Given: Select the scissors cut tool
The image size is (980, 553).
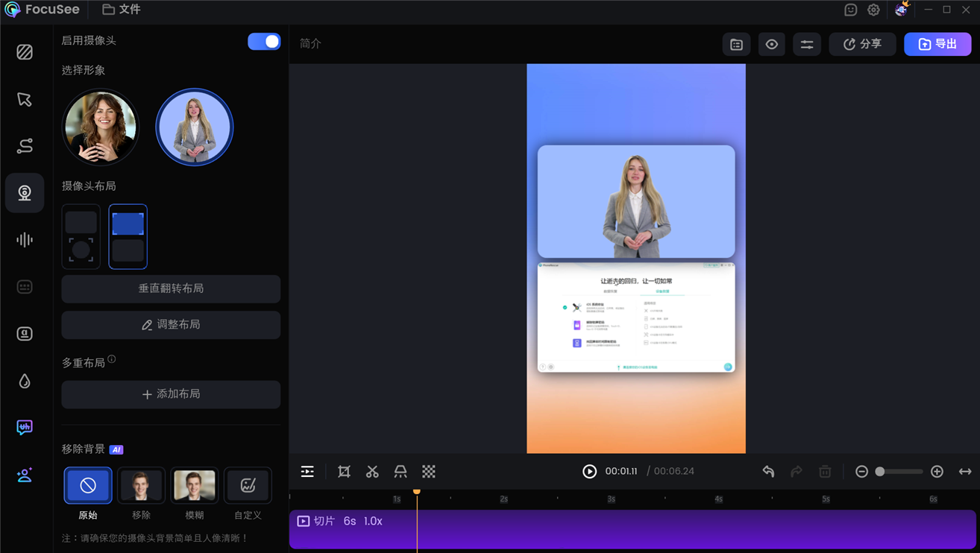Looking at the screenshot, I should 372,472.
